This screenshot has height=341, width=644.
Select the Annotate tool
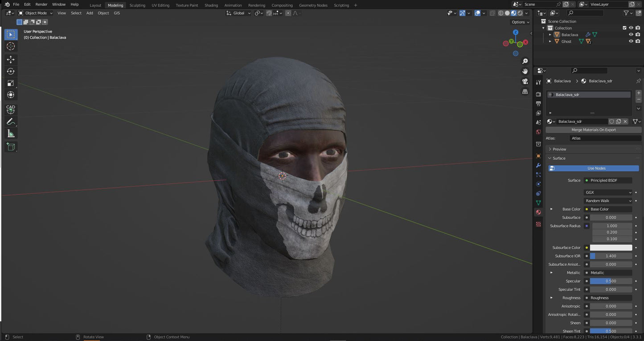10,121
